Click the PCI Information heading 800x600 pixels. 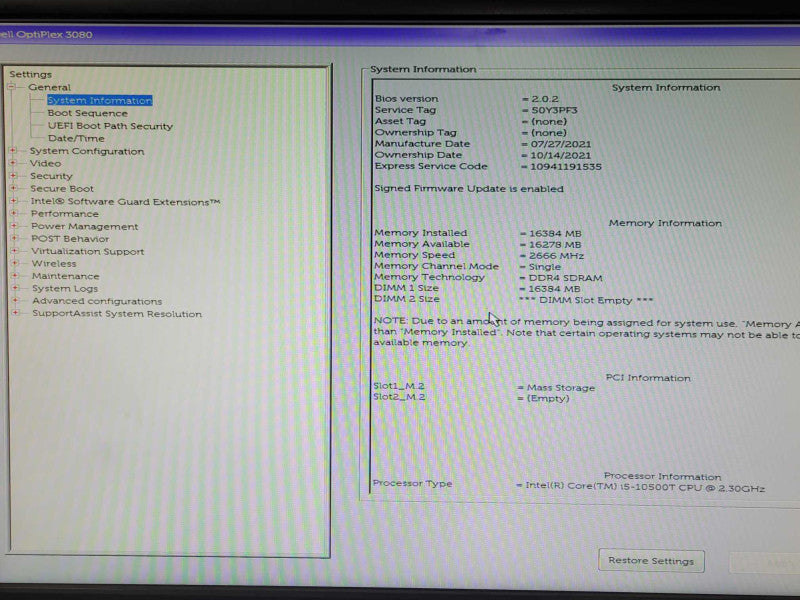click(x=648, y=378)
